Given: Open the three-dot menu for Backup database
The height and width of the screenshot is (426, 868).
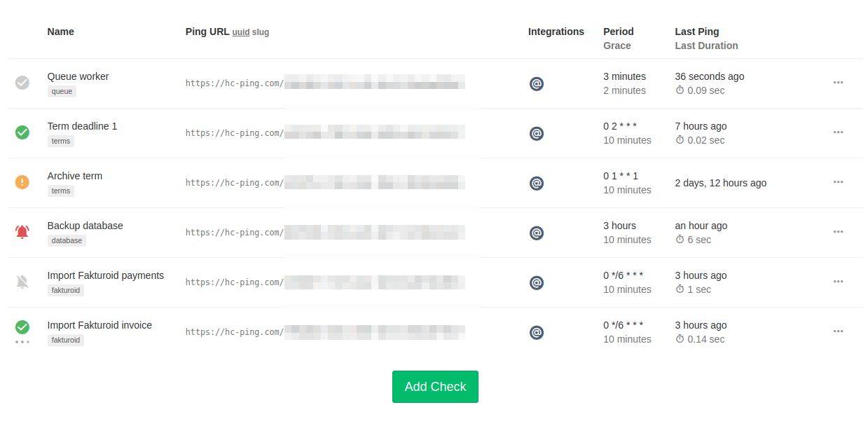Looking at the screenshot, I should [x=838, y=232].
